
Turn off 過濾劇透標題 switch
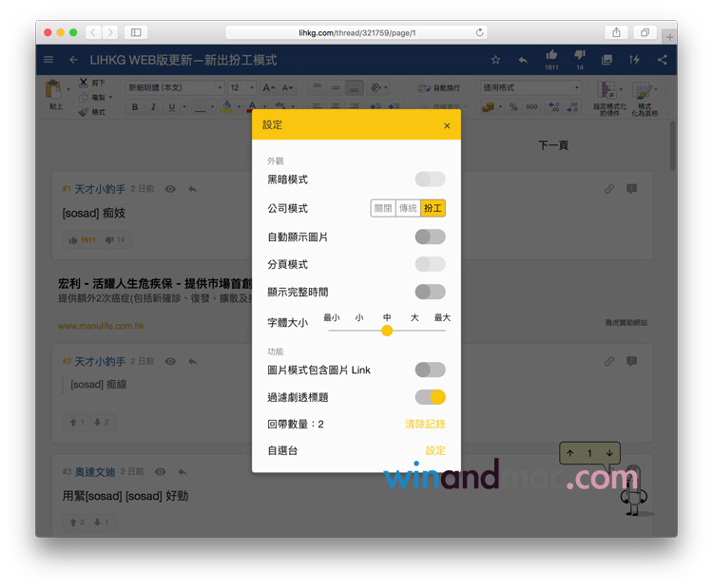click(430, 397)
